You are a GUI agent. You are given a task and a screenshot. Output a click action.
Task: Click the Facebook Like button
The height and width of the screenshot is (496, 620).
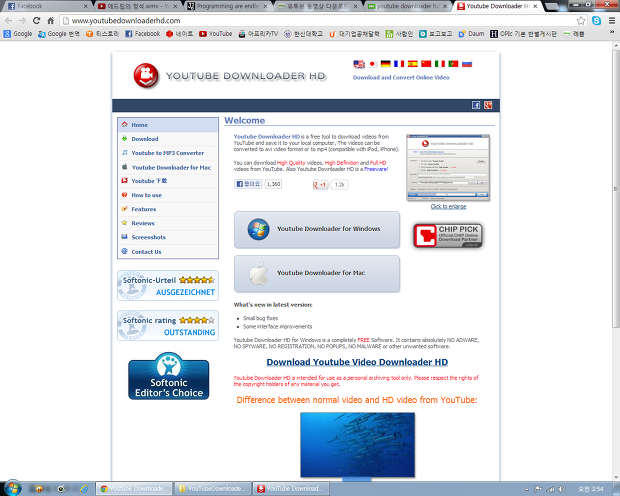pos(248,184)
